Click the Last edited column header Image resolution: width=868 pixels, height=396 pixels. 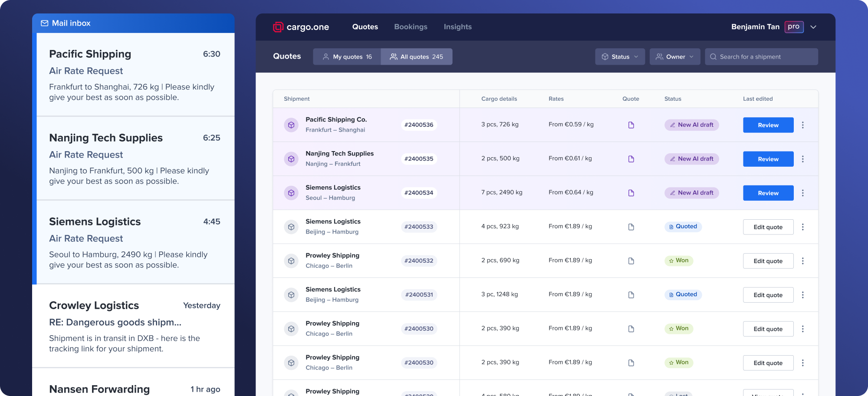pos(758,99)
